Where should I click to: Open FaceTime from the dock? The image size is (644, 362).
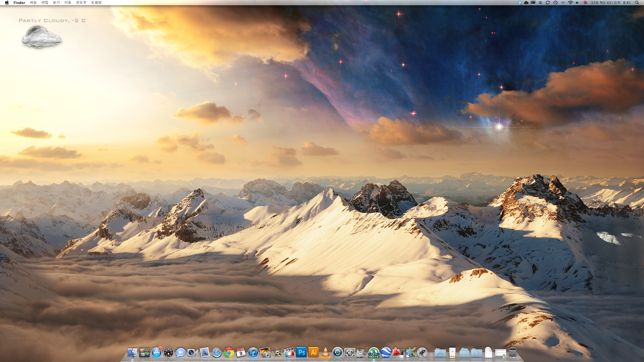point(193,353)
